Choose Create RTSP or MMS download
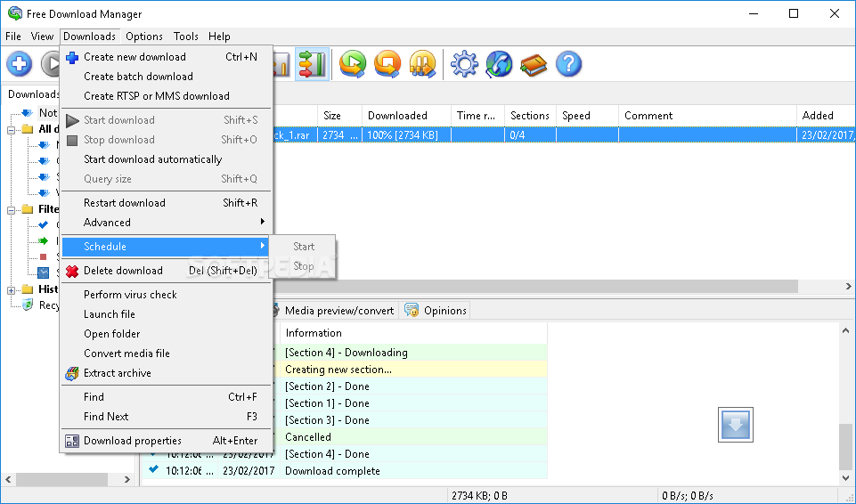Image resolution: width=856 pixels, height=504 pixels. (167, 96)
